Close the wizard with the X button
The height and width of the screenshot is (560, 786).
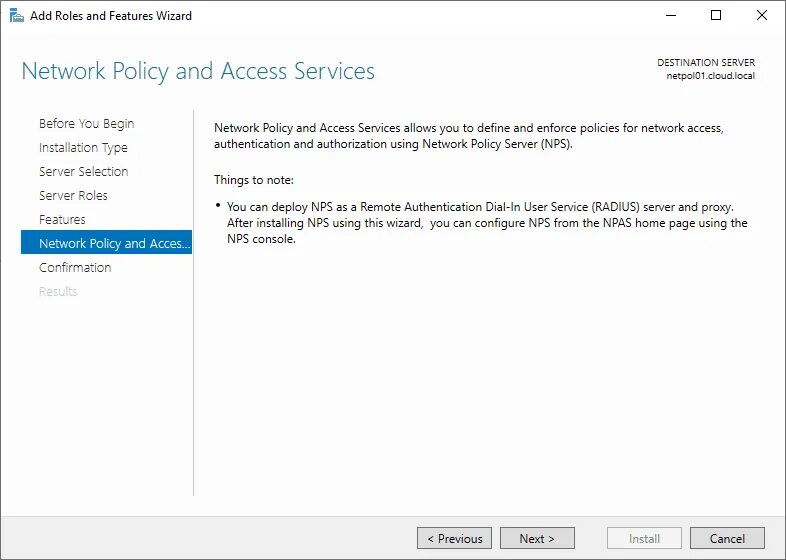[761, 16]
